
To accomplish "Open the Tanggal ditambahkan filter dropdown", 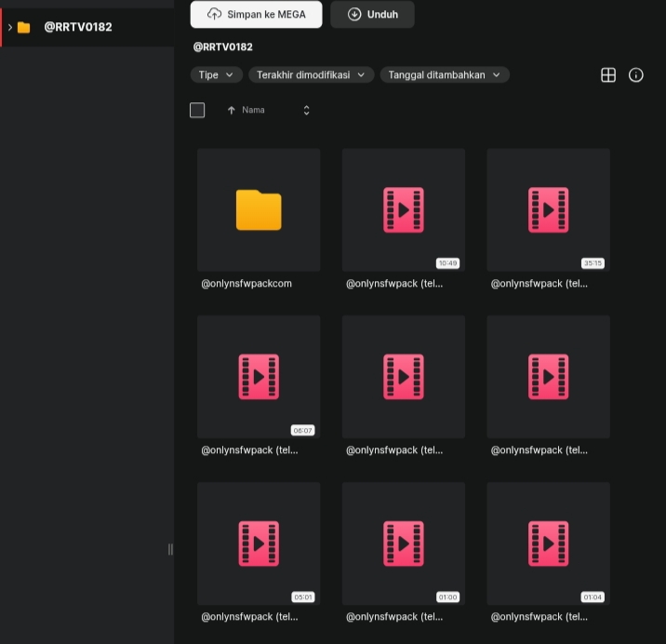I will pos(445,74).
